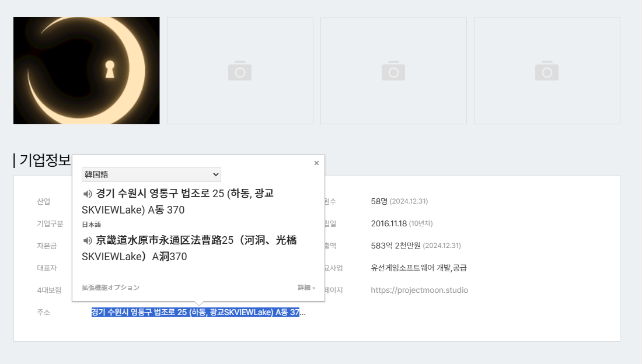The image size is (642, 364).
Task: Click the 기업정보 section heading
Action: click(45, 160)
